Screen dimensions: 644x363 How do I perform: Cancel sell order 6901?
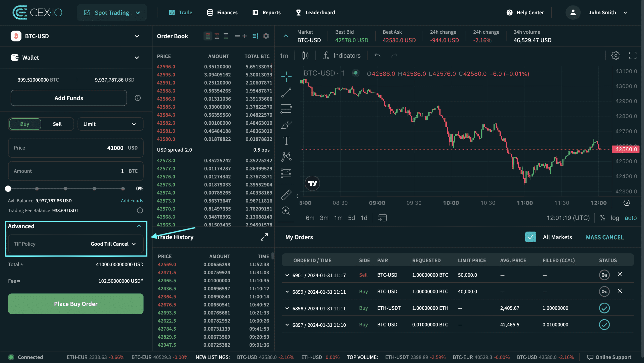click(620, 274)
